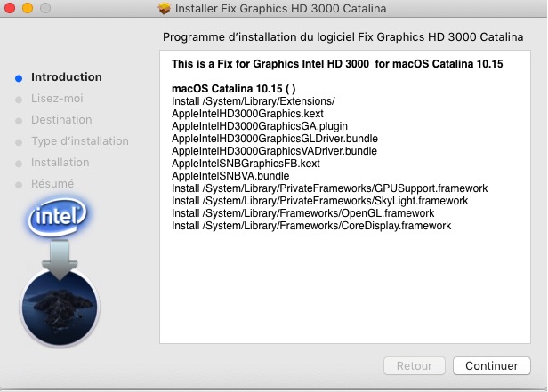The height and width of the screenshot is (392, 548).
Task: Click 'Install /System/Library/Extensions/' line
Action: 253,101
